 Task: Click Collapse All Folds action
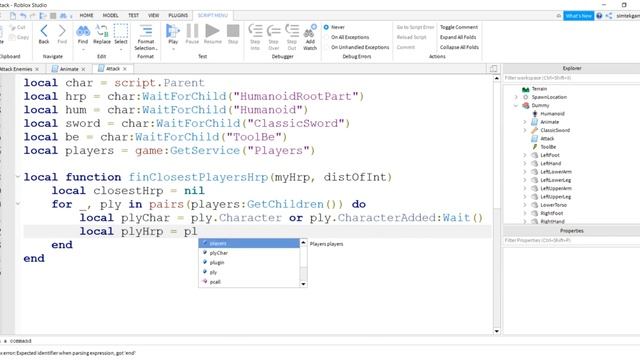(x=459, y=47)
